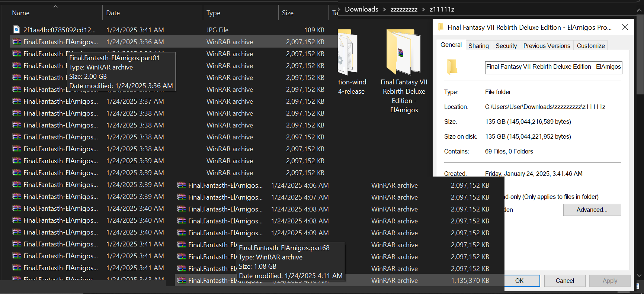Click the "1/24/2025 4:09 AM" date cell
The image size is (644, 294).
tap(300, 233)
